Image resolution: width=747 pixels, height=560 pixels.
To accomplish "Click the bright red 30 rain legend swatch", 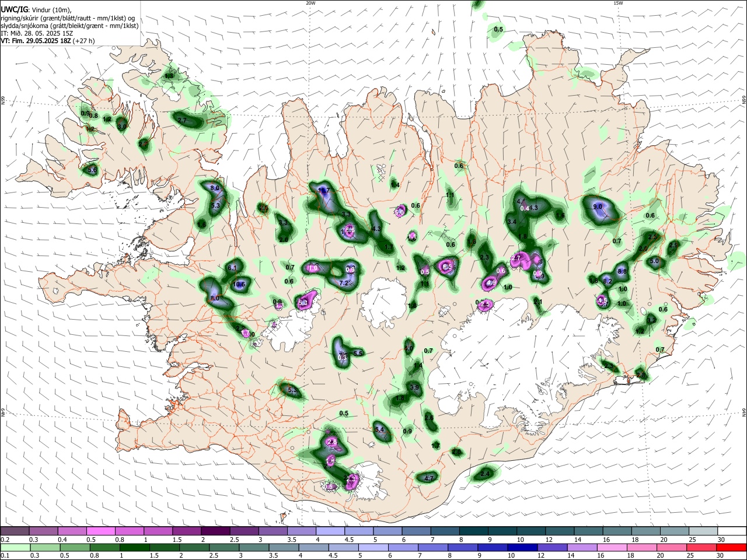I will point(732,547).
